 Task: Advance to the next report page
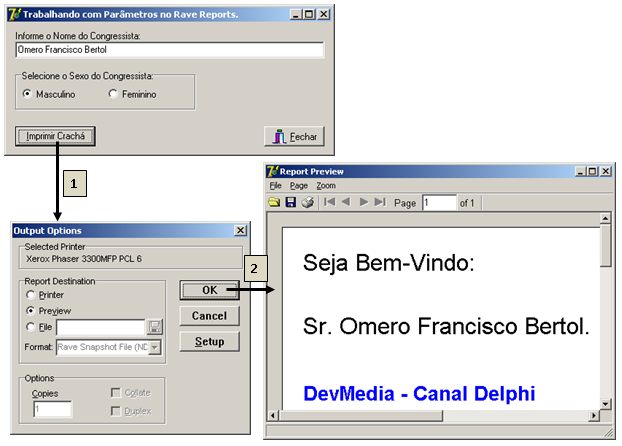(x=363, y=203)
